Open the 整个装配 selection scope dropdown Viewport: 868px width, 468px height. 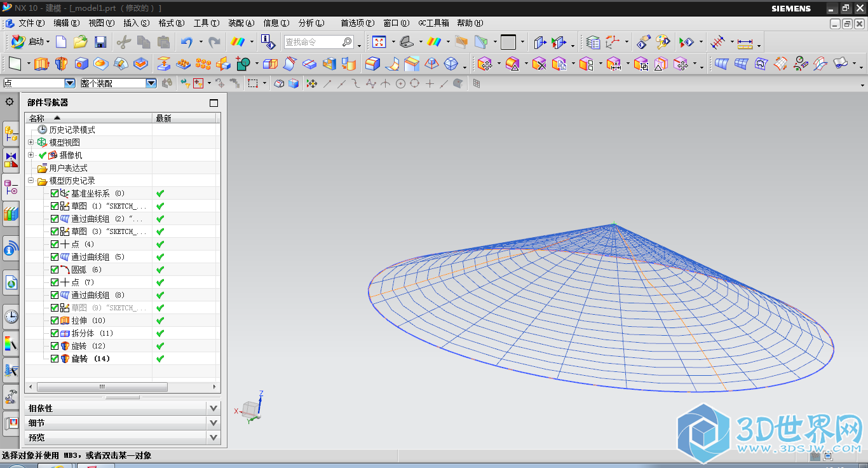click(151, 83)
